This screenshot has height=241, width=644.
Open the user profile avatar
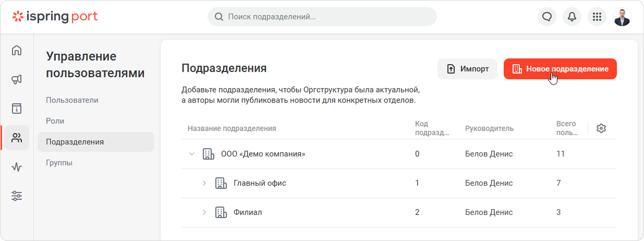622,17
